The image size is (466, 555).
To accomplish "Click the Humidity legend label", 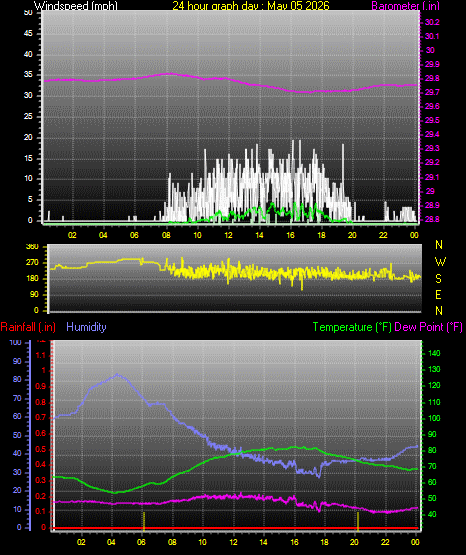I will (86, 327).
